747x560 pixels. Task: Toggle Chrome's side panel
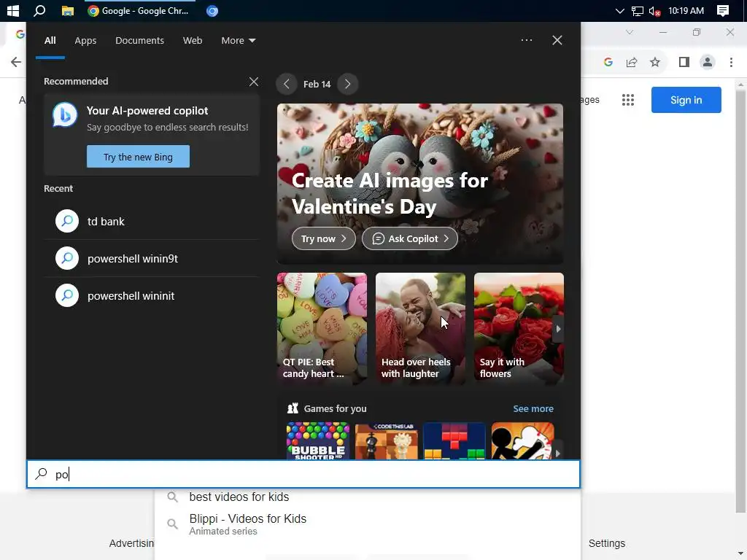[x=684, y=62]
